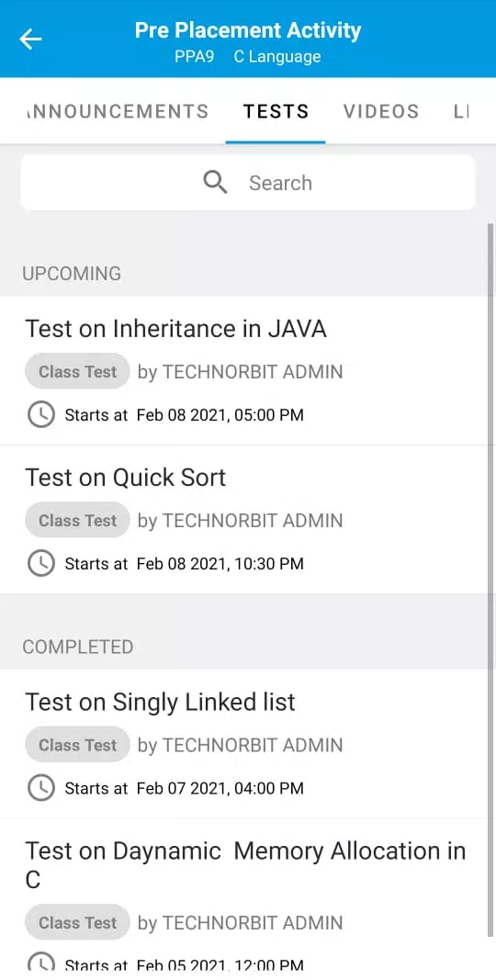This screenshot has height=980, width=496.
Task: Tap the back arrow icon
Action: pos(30,39)
